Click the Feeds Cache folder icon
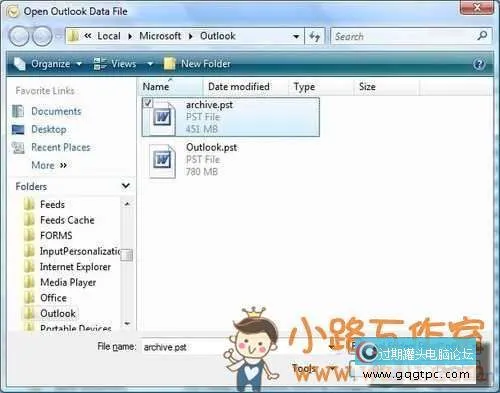Screen dimensions: 500x393 [x=29, y=220]
